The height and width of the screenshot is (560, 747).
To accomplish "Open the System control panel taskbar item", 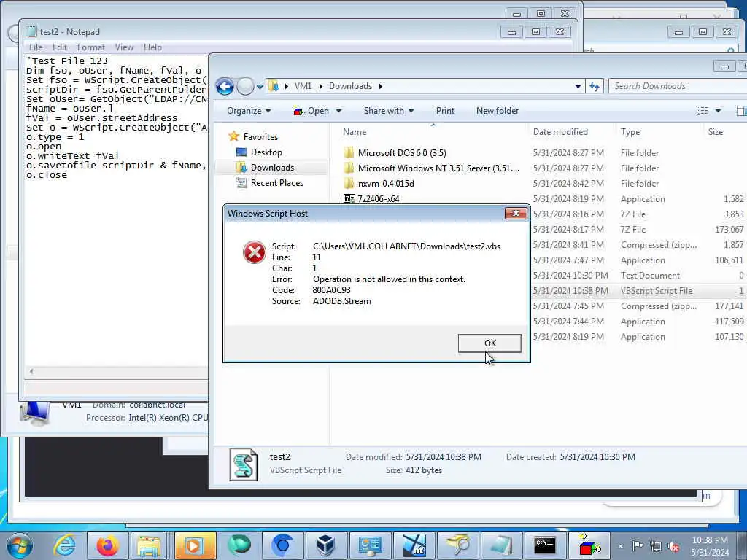I will click(x=370, y=545).
